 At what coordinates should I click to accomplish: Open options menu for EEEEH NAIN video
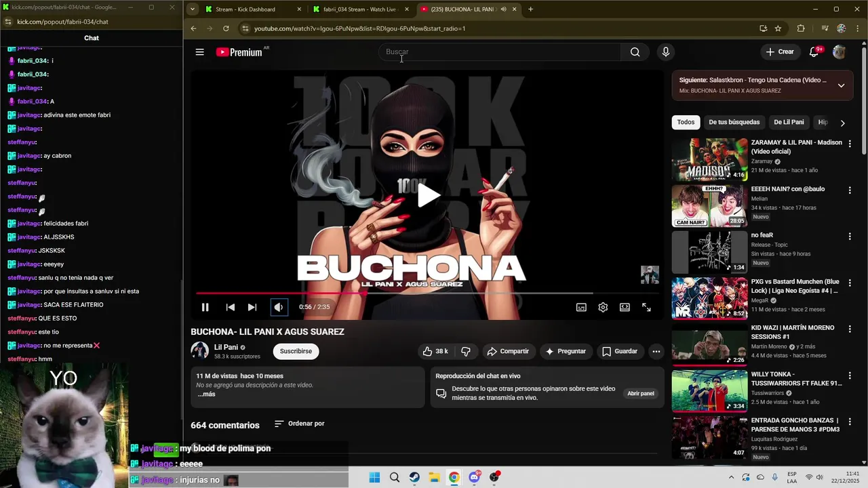click(x=850, y=190)
